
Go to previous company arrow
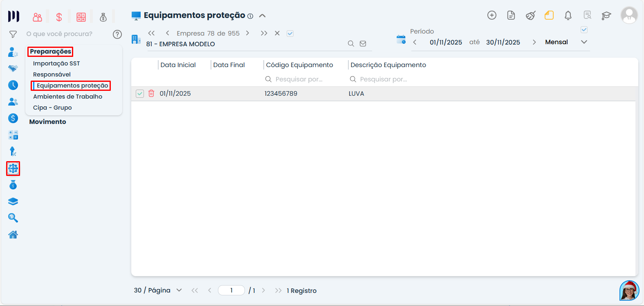point(167,33)
